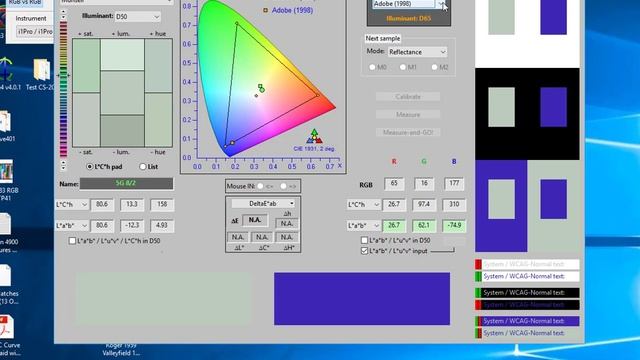Screen dimensions: 640x360
Task: Enable 'L*a*b* / L*u*v* / L*C*h in D50' checkbox
Action: (x=72, y=241)
